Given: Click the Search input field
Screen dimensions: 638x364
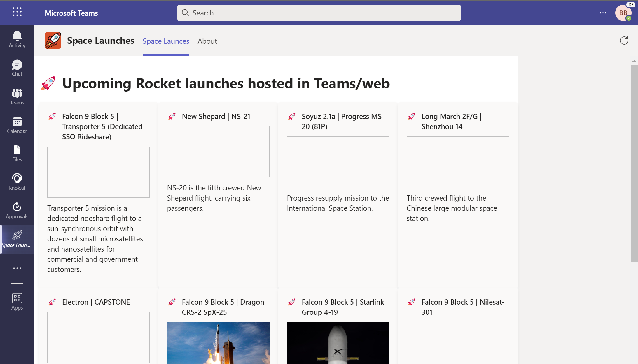Looking at the screenshot, I should click(x=319, y=13).
